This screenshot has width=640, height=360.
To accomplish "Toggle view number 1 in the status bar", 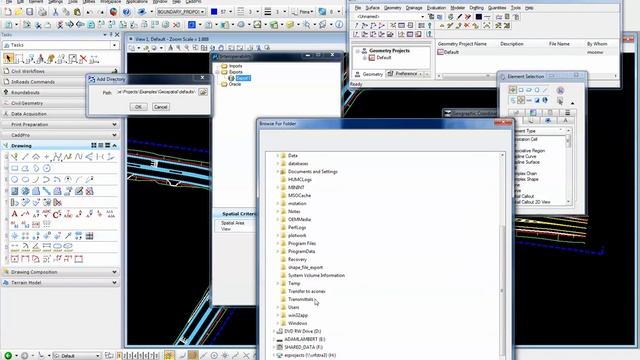I will tap(119, 356).
